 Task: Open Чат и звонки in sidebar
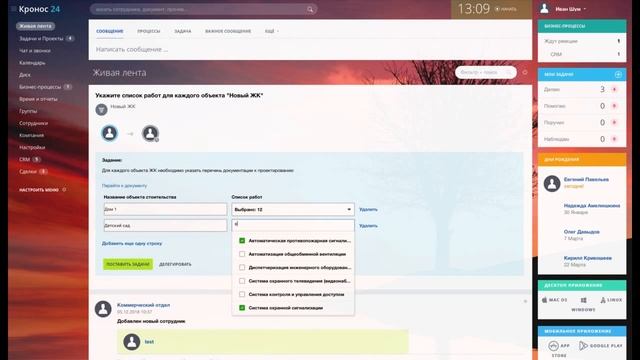(x=35, y=51)
